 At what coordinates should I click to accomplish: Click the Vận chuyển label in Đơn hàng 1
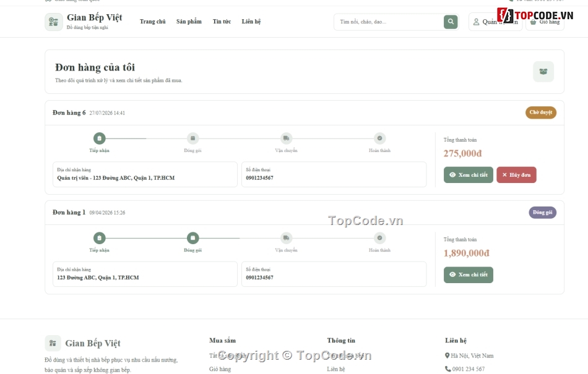click(x=286, y=250)
